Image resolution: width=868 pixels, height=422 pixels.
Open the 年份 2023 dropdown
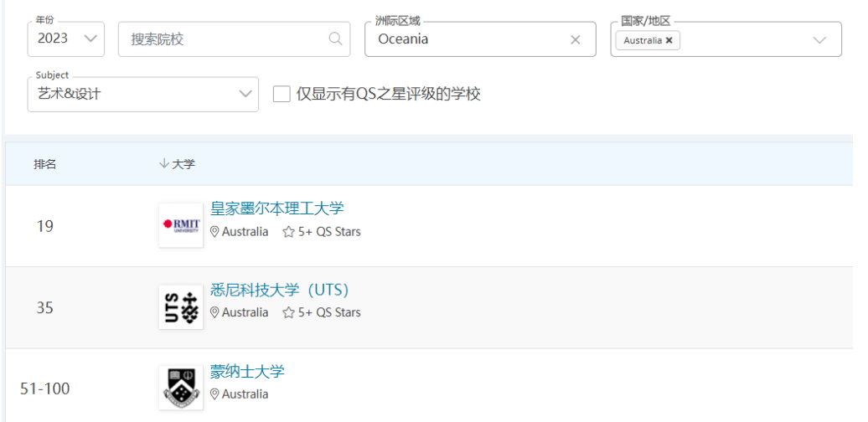[66, 39]
